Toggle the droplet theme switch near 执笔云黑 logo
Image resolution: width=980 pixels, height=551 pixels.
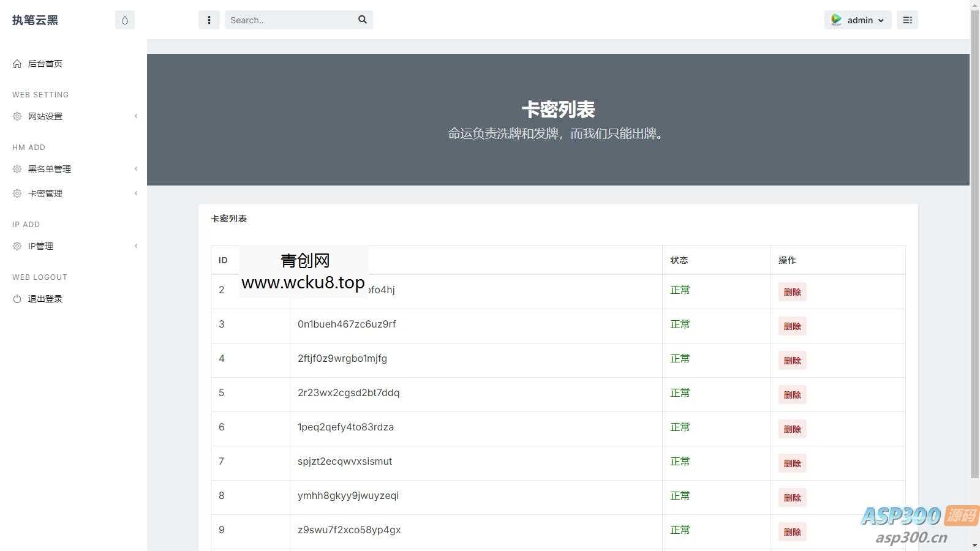click(x=124, y=20)
